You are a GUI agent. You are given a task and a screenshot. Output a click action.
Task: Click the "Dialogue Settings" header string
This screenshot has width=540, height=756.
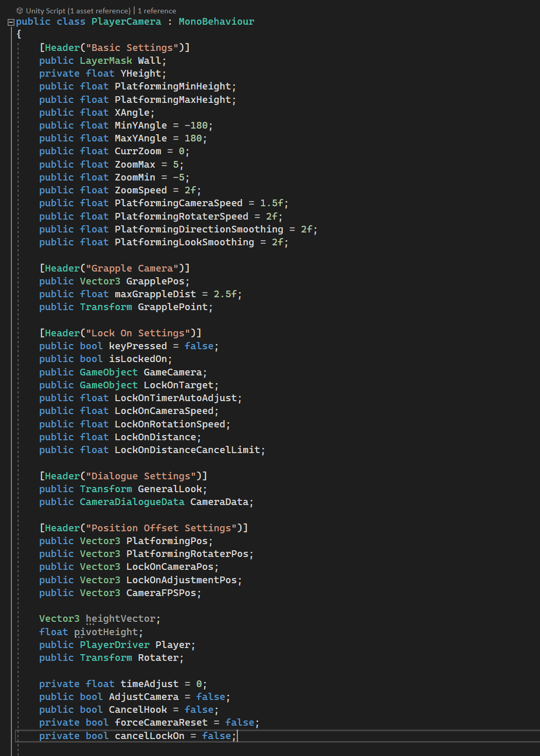141,476
